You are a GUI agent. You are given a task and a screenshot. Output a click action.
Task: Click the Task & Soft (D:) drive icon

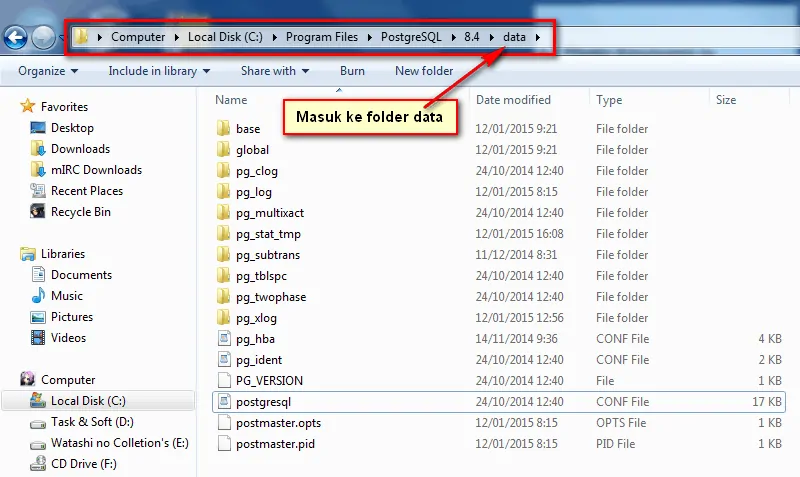(38, 423)
